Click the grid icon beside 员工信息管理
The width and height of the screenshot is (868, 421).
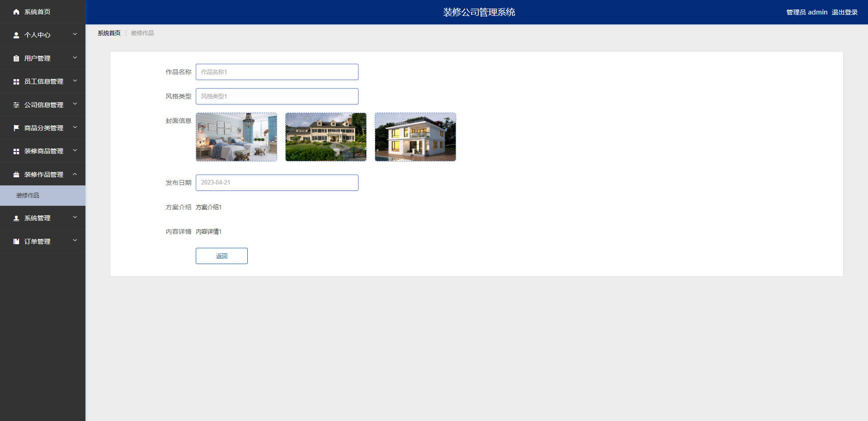[x=16, y=81]
